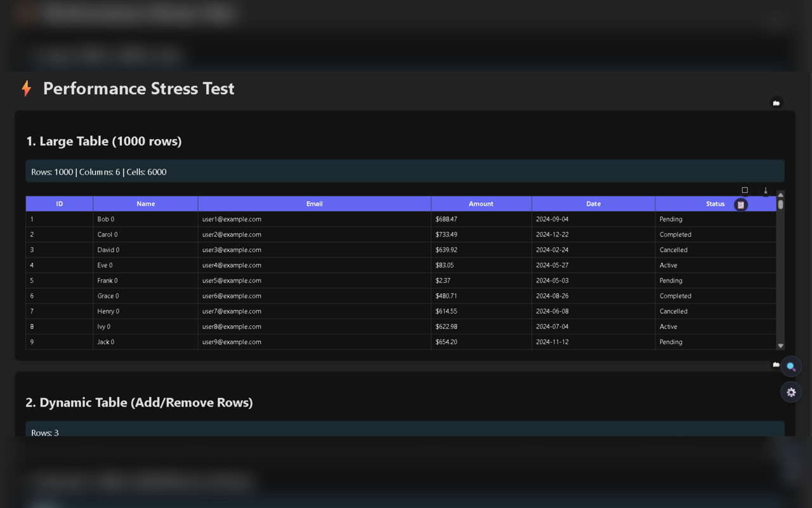812x508 pixels.
Task: Click the $688.47 amount cell
Action: pos(481,219)
